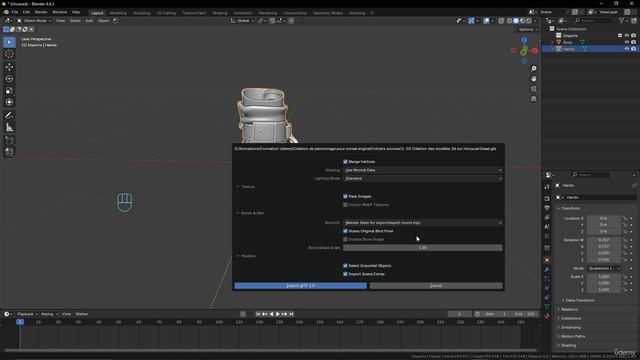Hide the Hands object in viewport
This screenshot has width=640, height=360.
click(x=627, y=49)
